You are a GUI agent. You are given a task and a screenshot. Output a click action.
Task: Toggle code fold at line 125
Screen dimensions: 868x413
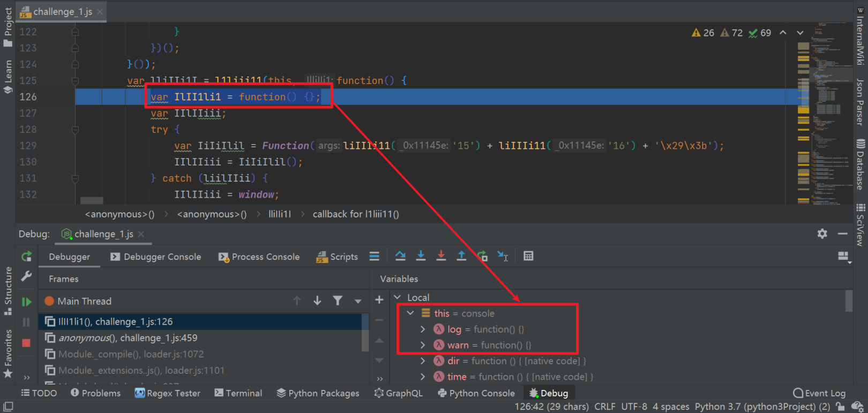pos(75,81)
